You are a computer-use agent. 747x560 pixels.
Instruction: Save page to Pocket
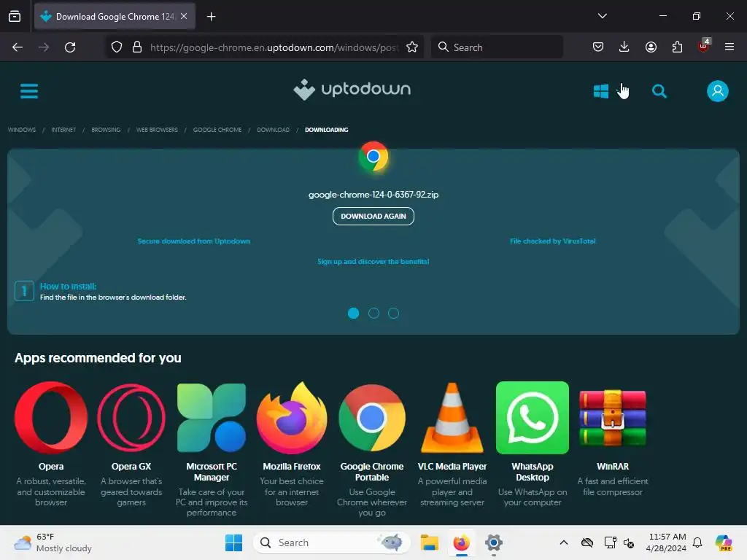(x=598, y=47)
